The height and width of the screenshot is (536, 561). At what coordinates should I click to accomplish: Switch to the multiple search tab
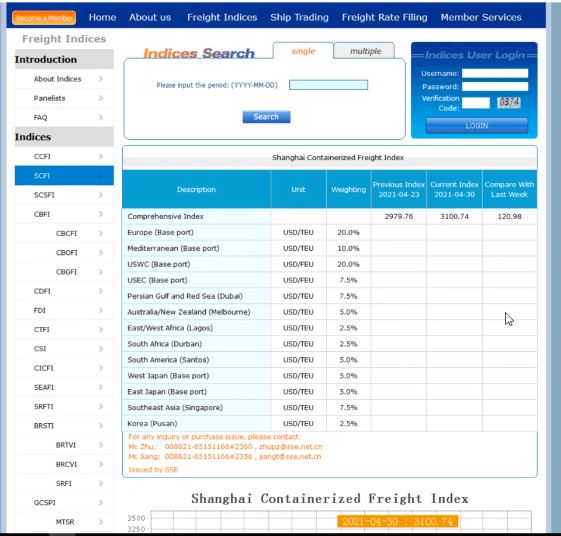[365, 51]
